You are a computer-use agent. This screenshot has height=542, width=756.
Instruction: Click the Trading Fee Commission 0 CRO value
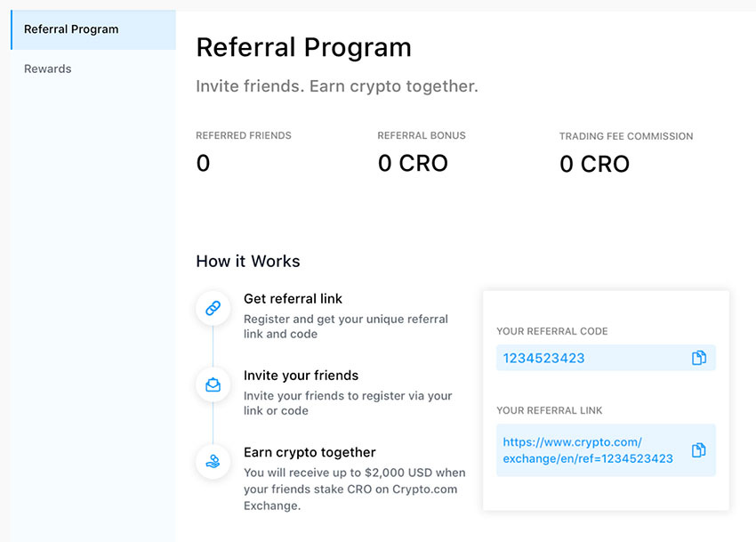(594, 164)
